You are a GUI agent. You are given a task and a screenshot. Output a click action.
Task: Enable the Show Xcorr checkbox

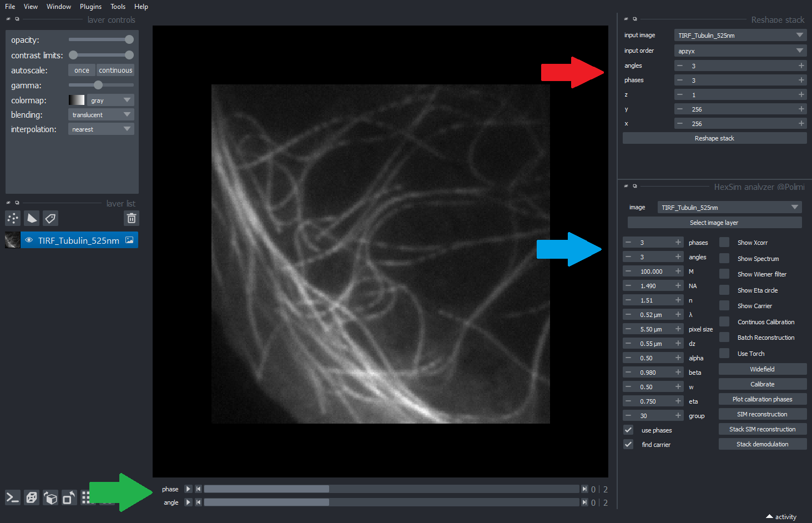click(724, 243)
